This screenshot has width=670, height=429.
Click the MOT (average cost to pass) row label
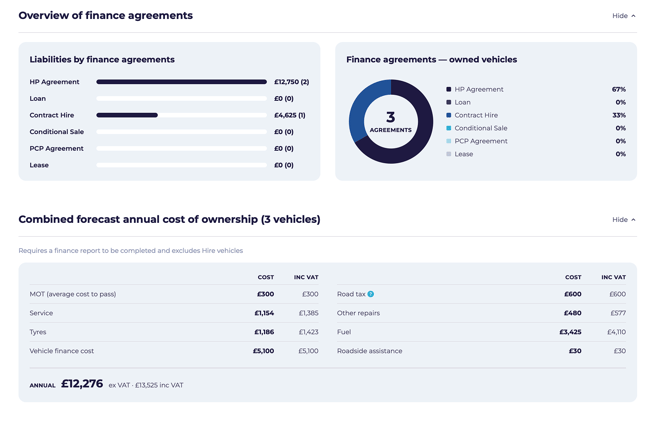(73, 294)
